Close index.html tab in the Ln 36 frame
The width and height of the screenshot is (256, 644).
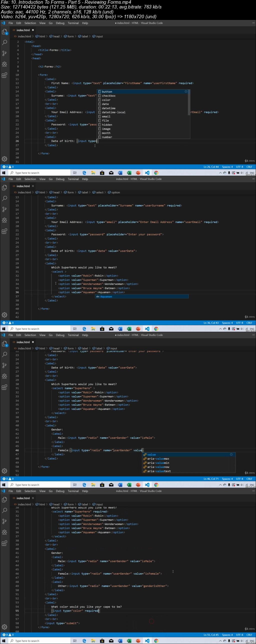[33, 186]
